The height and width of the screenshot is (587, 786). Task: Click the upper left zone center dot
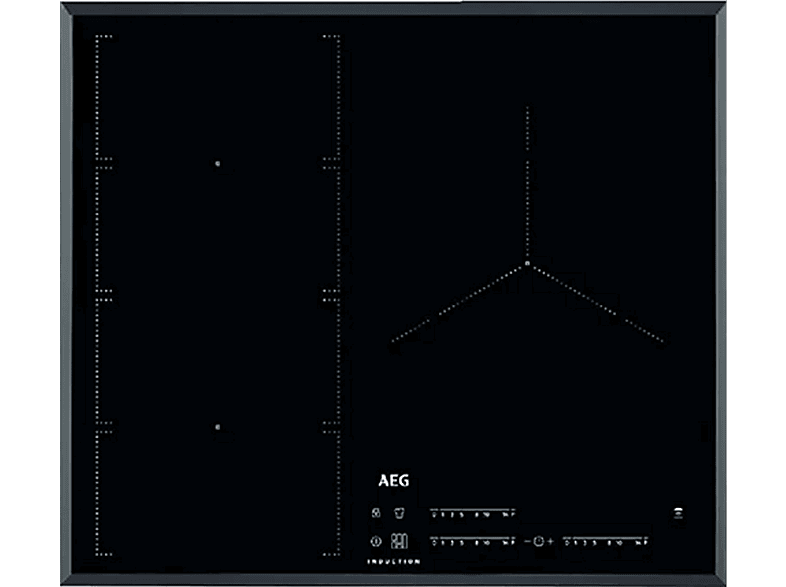(x=218, y=163)
